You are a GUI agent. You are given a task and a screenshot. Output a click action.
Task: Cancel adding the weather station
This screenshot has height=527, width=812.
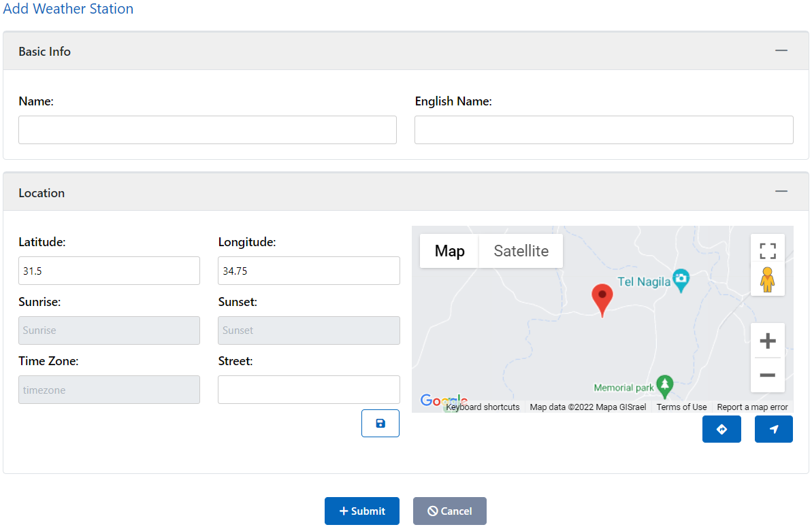(449, 511)
